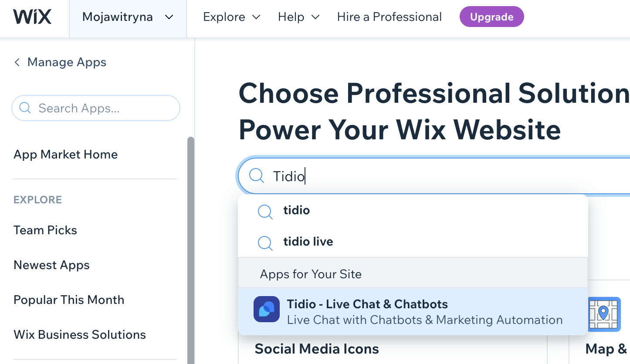
Task: Click the map app icon on the right
Action: [x=603, y=314]
